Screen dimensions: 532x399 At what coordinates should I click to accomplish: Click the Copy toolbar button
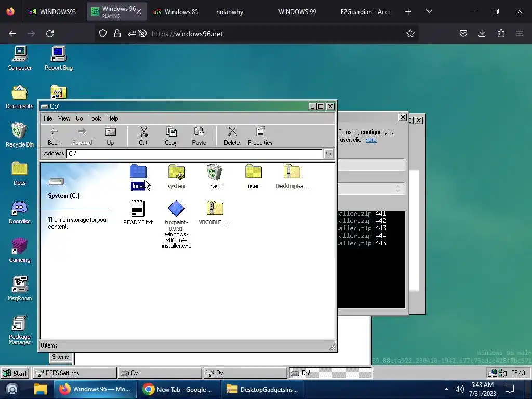pyautogui.click(x=171, y=136)
